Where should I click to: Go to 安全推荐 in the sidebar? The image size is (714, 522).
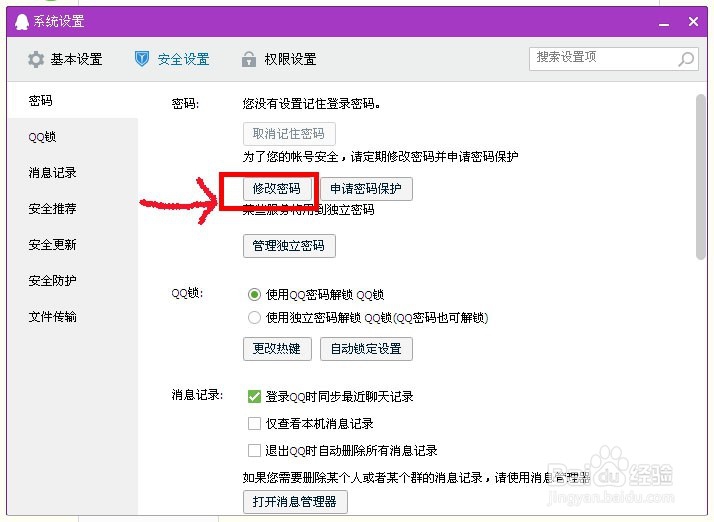click(72, 209)
